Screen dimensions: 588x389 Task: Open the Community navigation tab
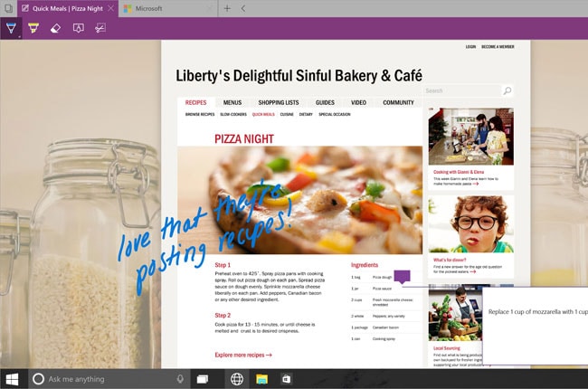[x=398, y=103]
